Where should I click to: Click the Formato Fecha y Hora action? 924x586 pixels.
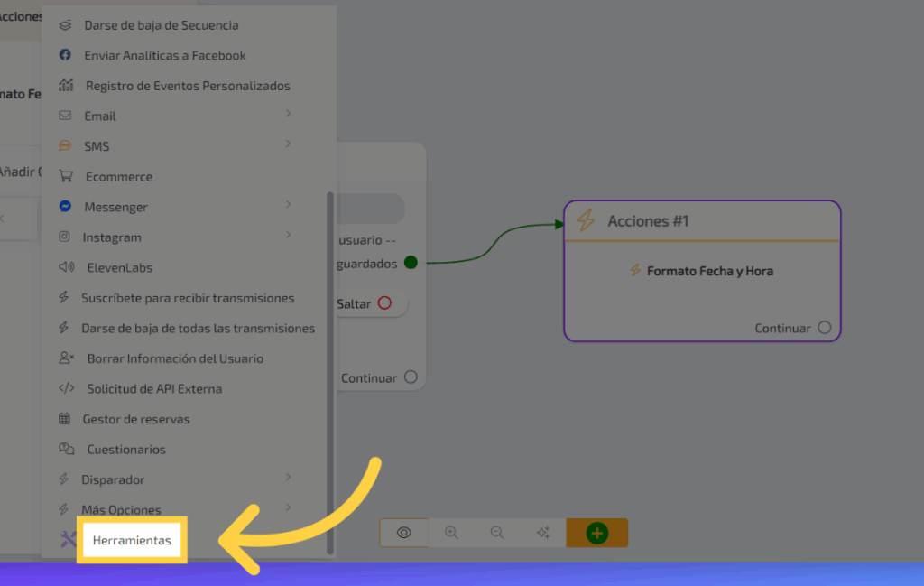pyautogui.click(x=701, y=271)
